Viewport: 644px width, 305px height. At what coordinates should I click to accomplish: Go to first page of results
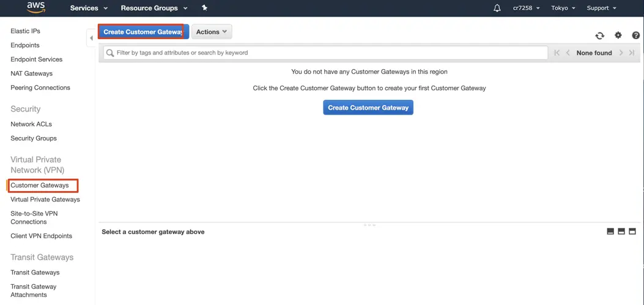coord(557,53)
